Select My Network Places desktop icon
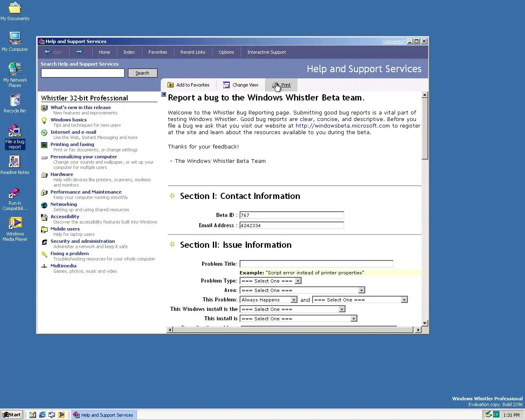The image size is (525, 420). coord(15,75)
